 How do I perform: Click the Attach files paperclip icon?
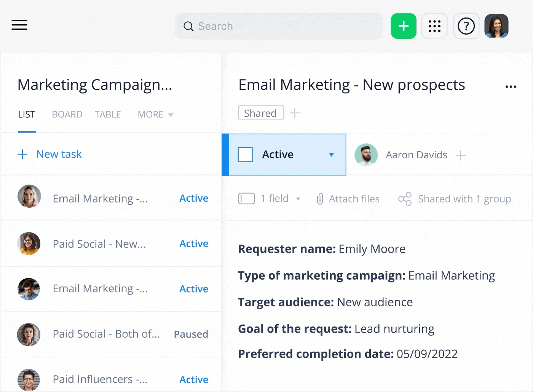[320, 199]
